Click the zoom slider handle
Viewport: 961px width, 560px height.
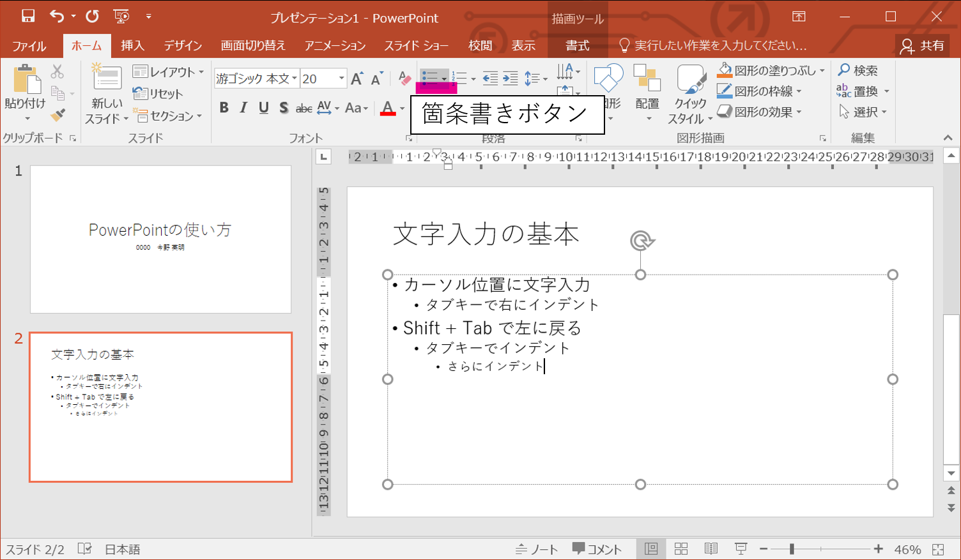(x=792, y=549)
